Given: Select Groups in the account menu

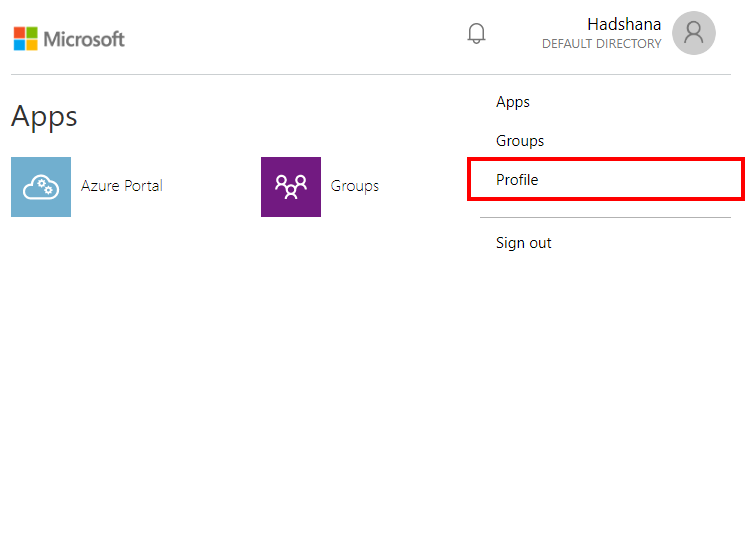Looking at the screenshot, I should tap(520, 141).
